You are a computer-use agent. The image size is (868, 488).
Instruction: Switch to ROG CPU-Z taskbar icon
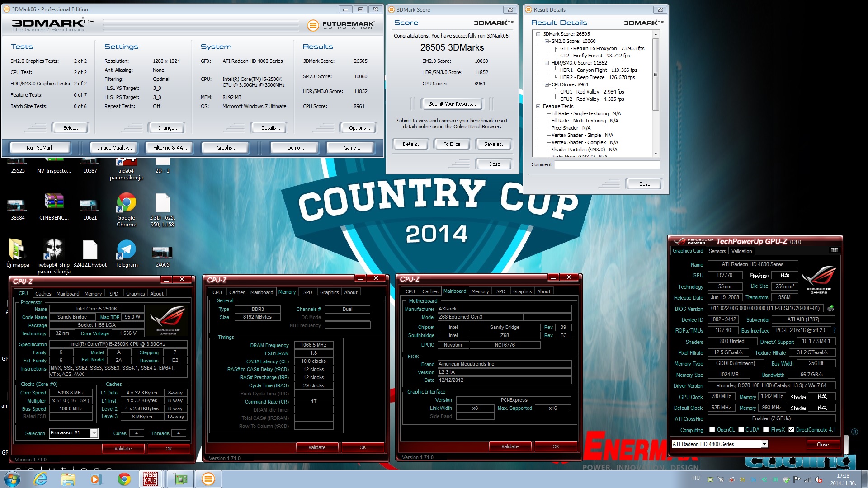[x=151, y=479]
